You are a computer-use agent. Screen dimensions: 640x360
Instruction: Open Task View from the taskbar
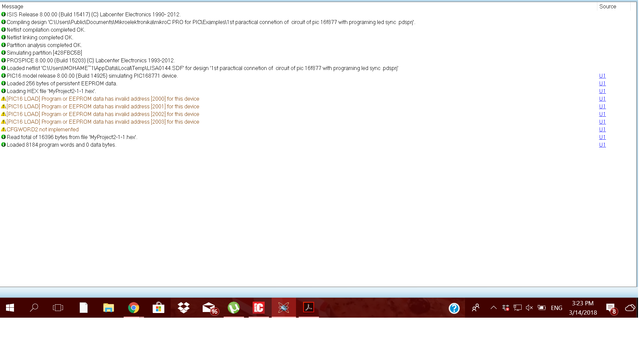click(58, 308)
